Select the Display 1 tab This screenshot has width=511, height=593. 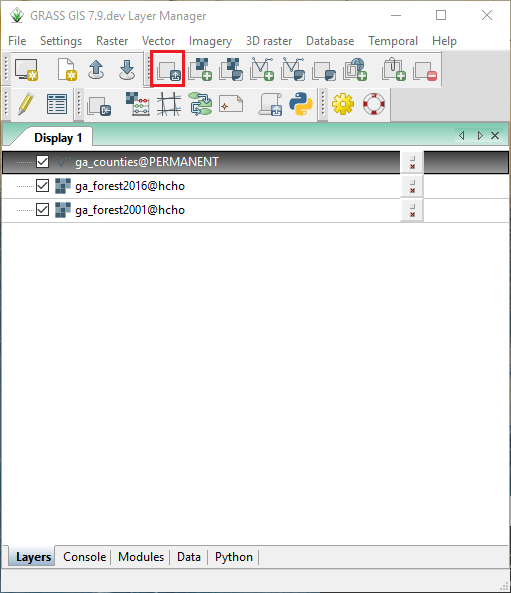tap(58, 138)
